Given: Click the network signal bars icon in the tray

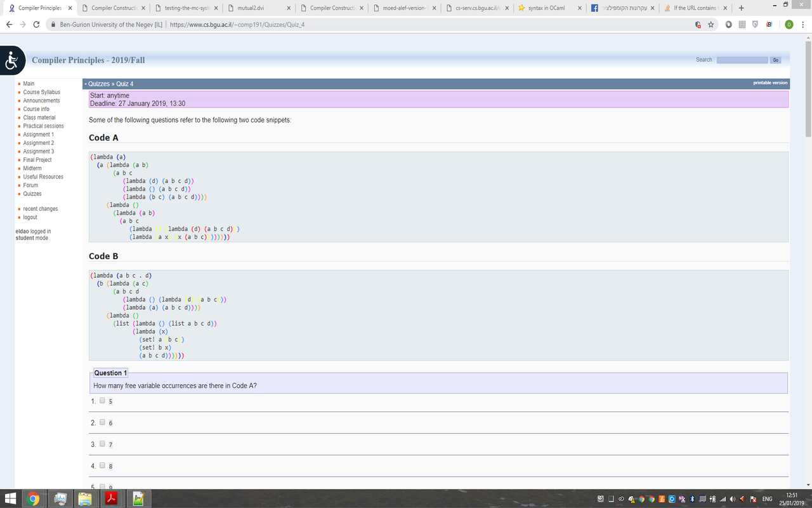Looking at the screenshot, I should point(723,499).
